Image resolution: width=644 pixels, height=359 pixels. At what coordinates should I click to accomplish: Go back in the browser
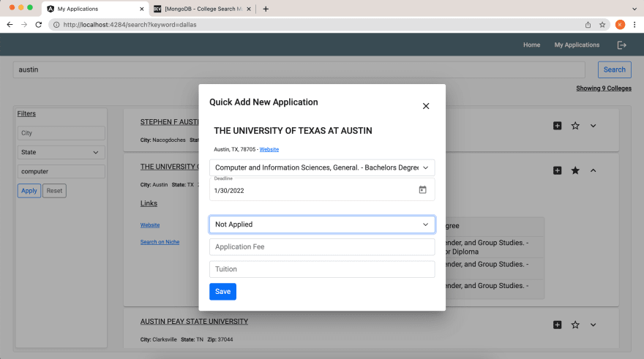tap(10, 25)
